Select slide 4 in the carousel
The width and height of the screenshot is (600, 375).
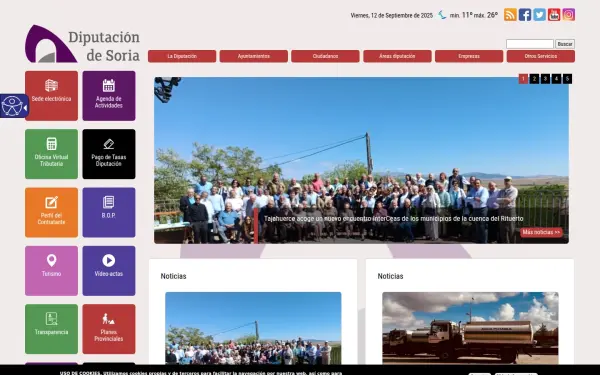pyautogui.click(x=556, y=79)
